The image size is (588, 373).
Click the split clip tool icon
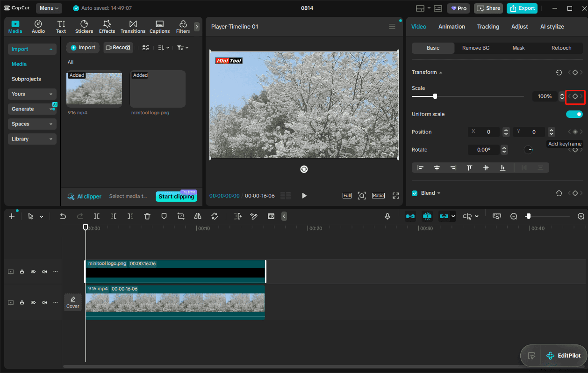(97, 216)
